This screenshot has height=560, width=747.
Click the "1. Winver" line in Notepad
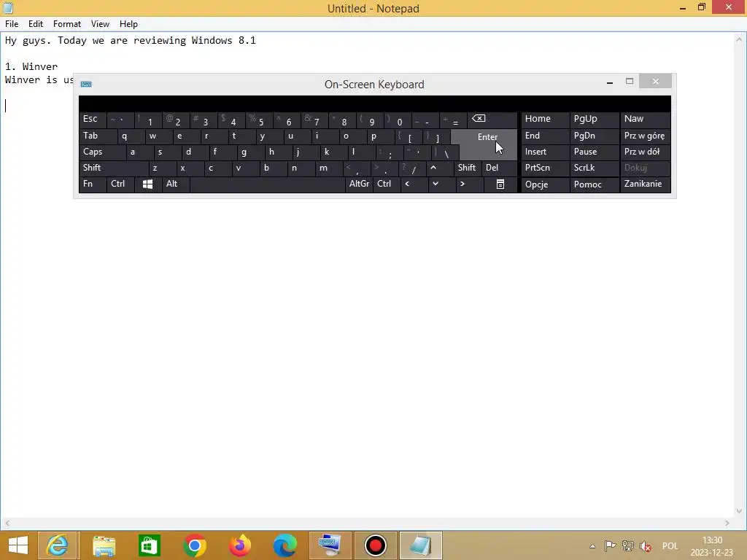[31, 66]
